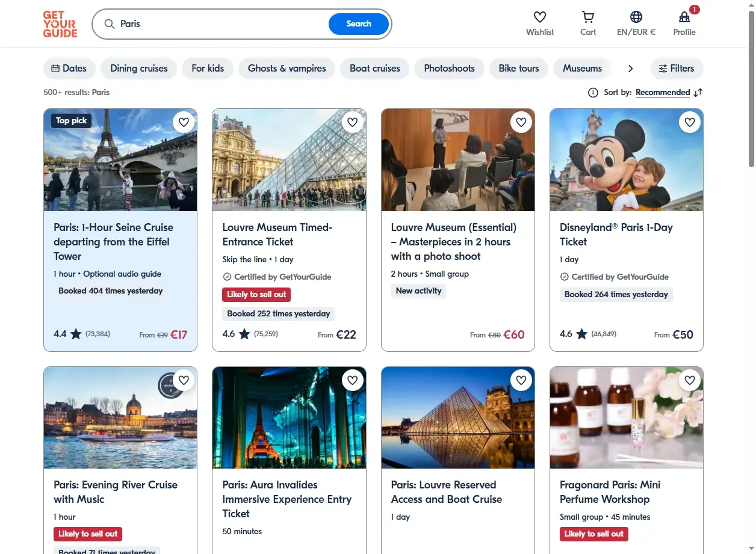Click the New activity label

(418, 291)
